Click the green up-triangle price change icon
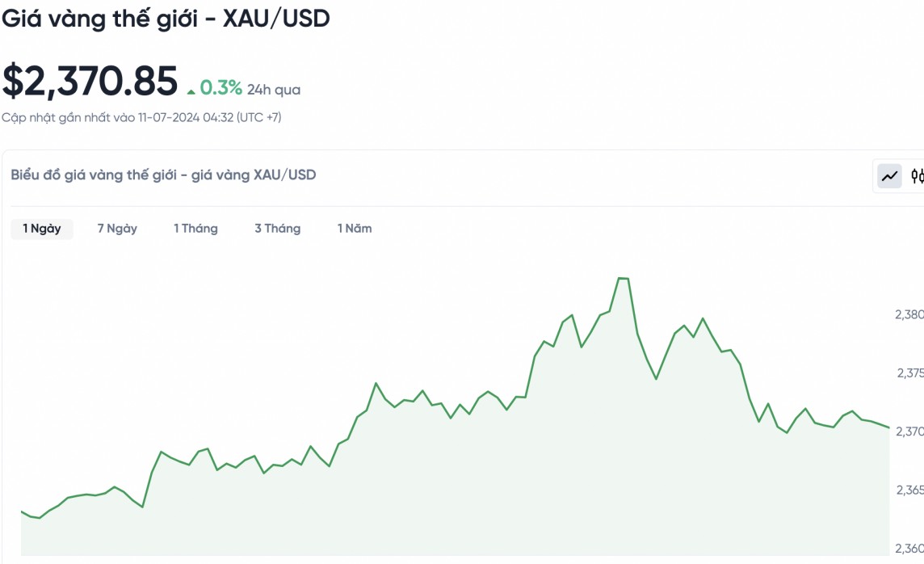This screenshot has height=564, width=924. 191,90
